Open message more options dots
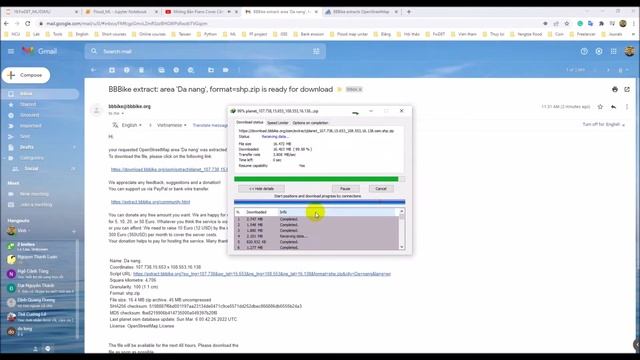Viewport: 640px width, 360px height. pos(627,107)
